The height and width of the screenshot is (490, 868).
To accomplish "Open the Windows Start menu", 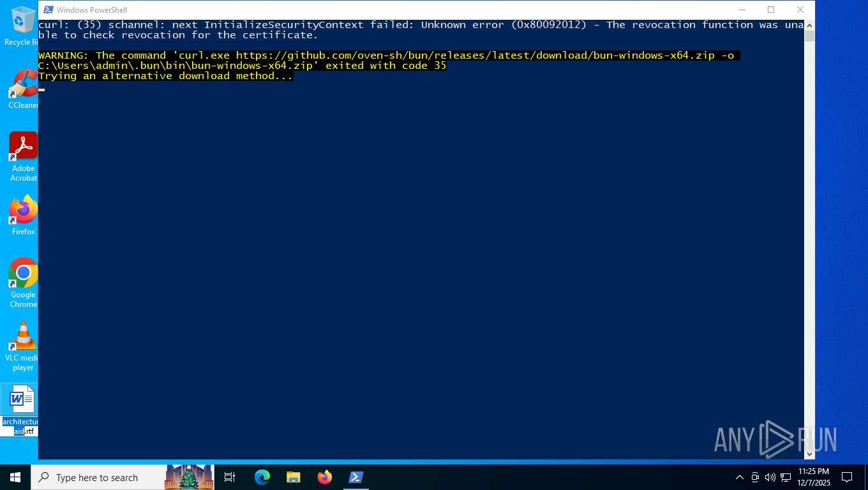I will coord(15,477).
